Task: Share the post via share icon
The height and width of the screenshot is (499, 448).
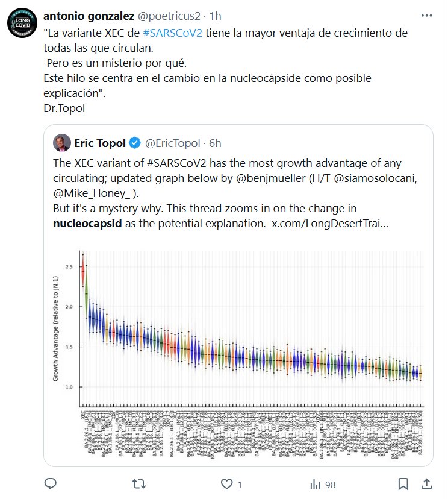Action: click(426, 484)
